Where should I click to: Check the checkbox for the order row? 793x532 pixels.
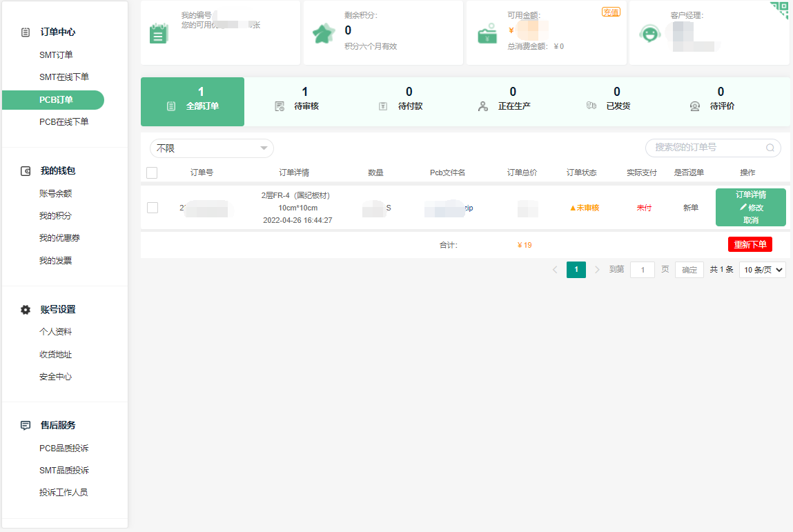(x=153, y=208)
